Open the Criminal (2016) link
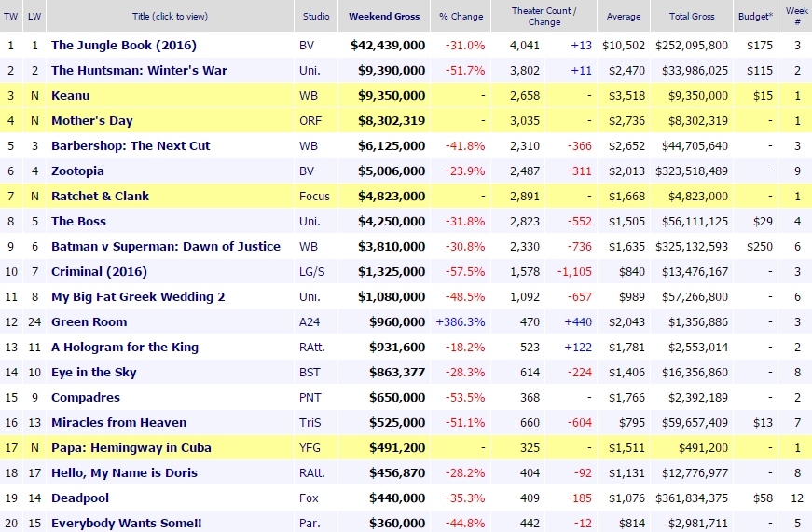This screenshot has width=812, height=532. coord(99,272)
